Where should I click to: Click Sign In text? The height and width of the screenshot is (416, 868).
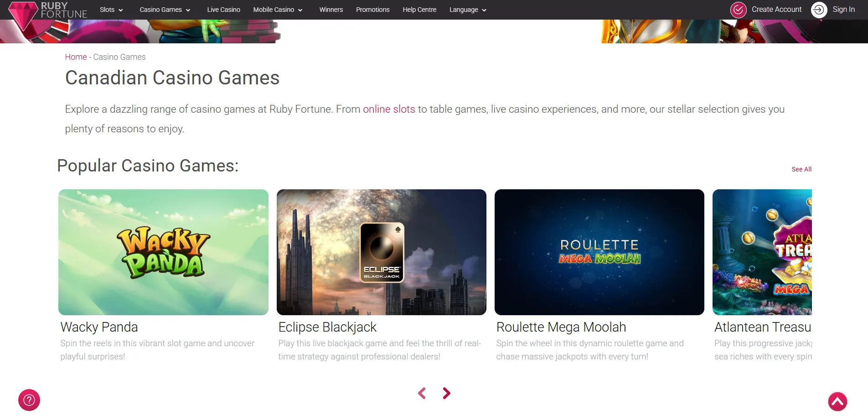point(843,10)
